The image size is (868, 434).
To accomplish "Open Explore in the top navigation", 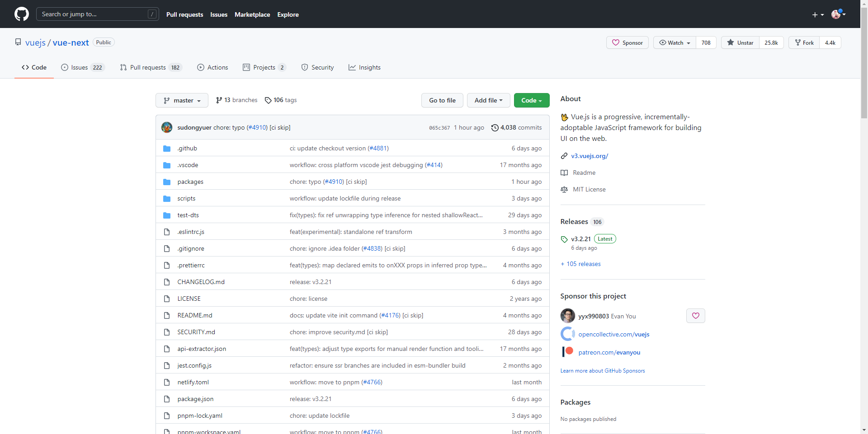I will click(288, 14).
